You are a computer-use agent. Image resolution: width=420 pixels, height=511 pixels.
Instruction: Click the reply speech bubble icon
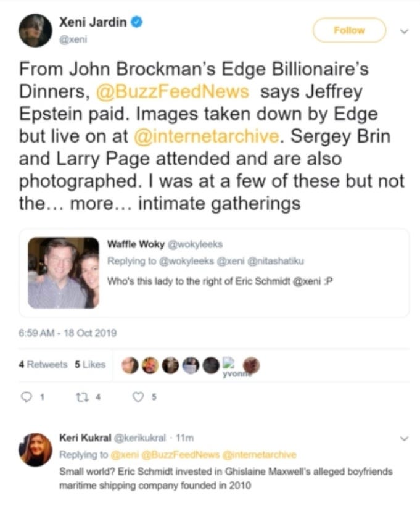27,397
